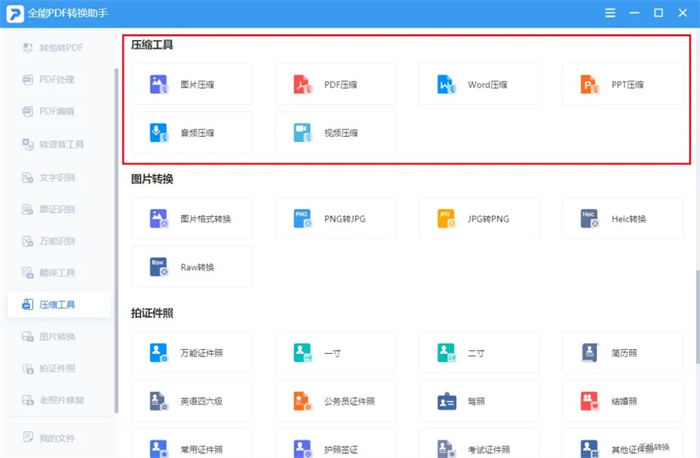Screen dimensions: 700x458
Task: Open the JPG转PNG converter
Action: click(x=479, y=218)
